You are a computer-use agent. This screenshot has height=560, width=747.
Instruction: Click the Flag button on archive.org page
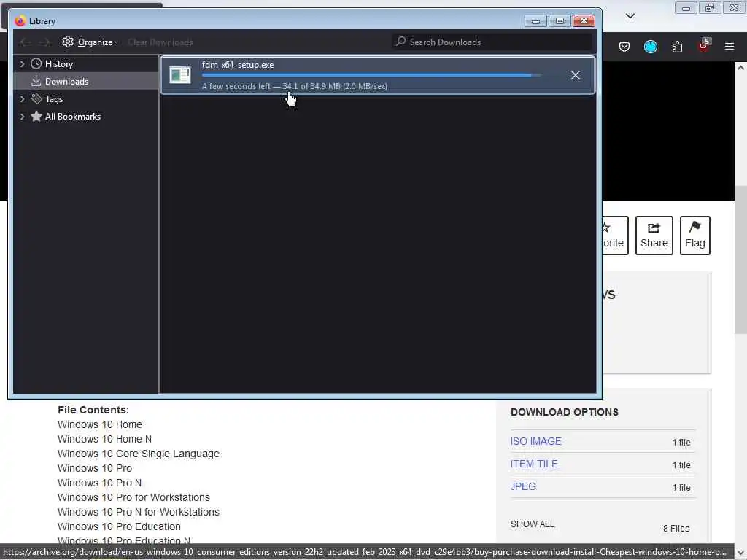tap(694, 236)
